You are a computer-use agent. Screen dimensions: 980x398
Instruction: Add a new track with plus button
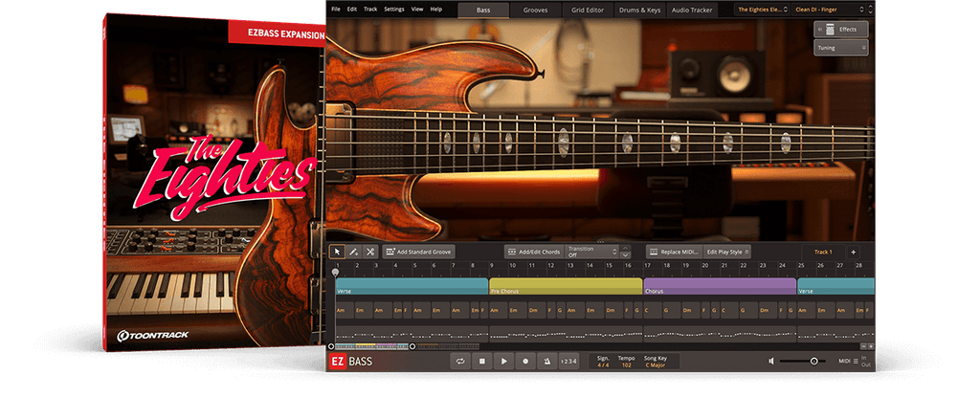853,252
